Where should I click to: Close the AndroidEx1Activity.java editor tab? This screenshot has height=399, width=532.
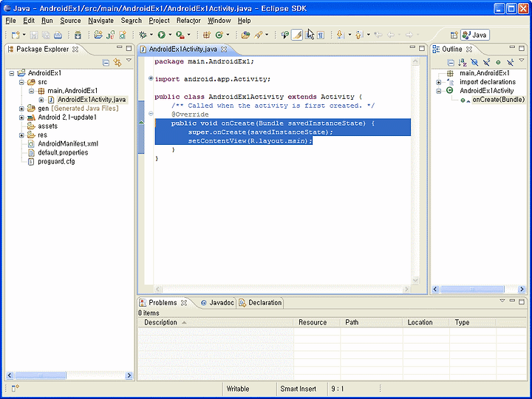[224, 50]
